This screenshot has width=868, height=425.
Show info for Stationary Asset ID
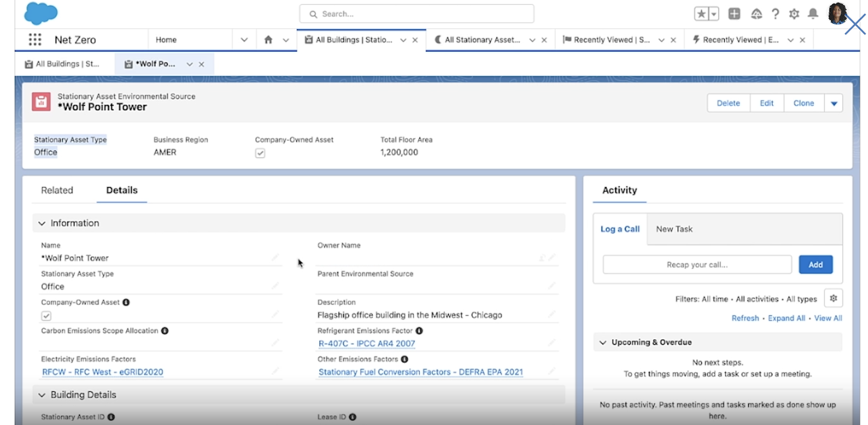(111, 417)
